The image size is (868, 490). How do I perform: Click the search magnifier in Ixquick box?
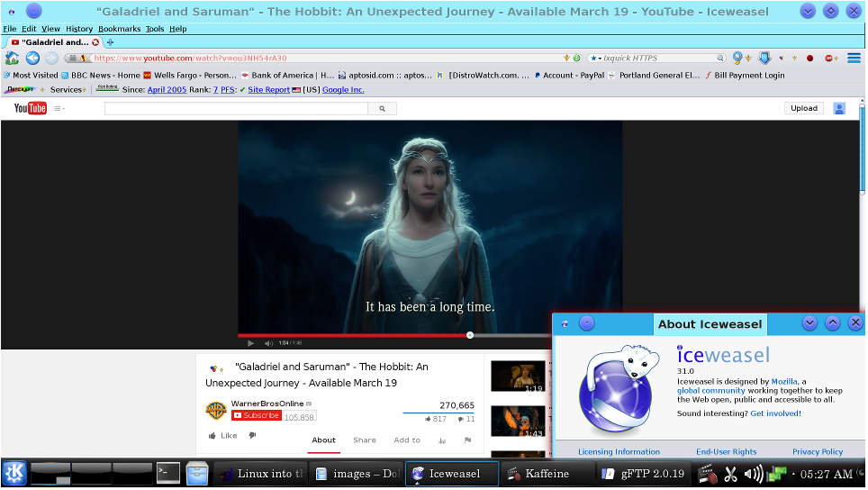click(x=720, y=58)
